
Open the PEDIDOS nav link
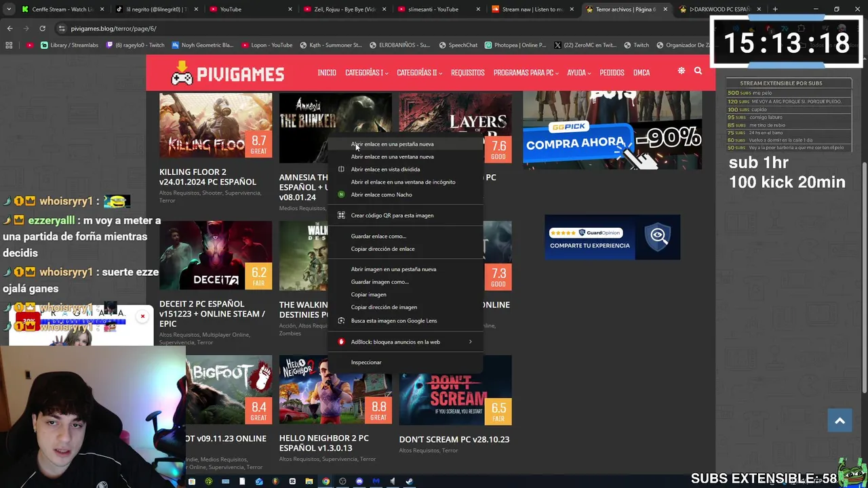pyautogui.click(x=612, y=73)
